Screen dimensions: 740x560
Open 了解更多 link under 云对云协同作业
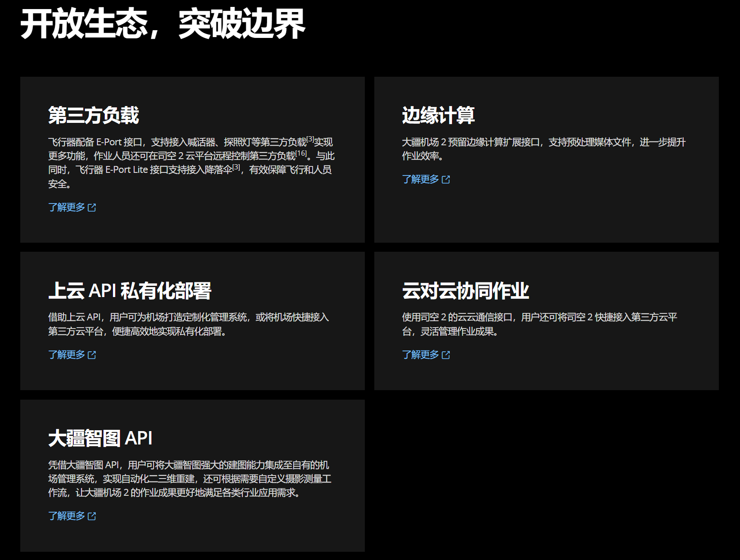pos(426,355)
